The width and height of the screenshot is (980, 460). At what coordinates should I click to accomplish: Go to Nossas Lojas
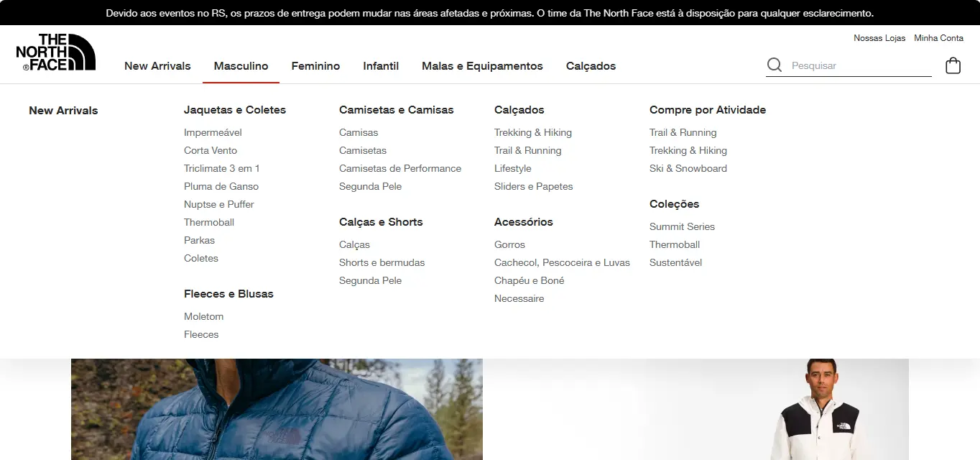[x=879, y=38]
